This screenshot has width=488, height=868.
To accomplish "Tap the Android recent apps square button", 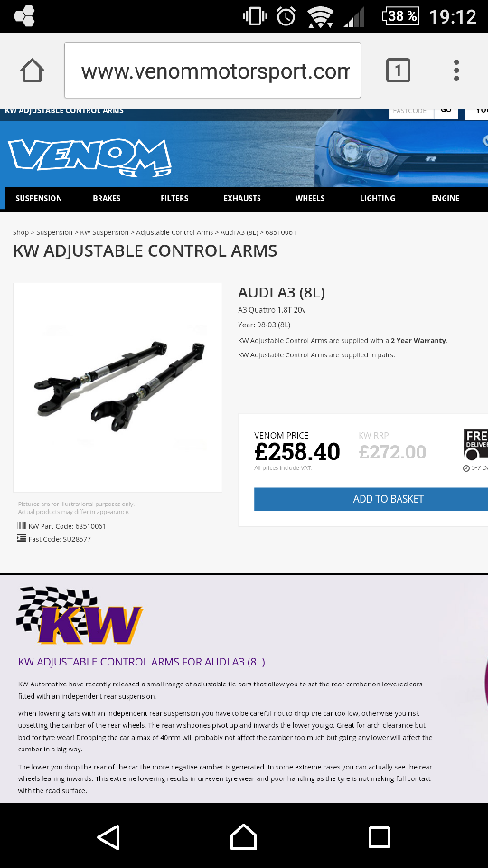I will (x=379, y=836).
